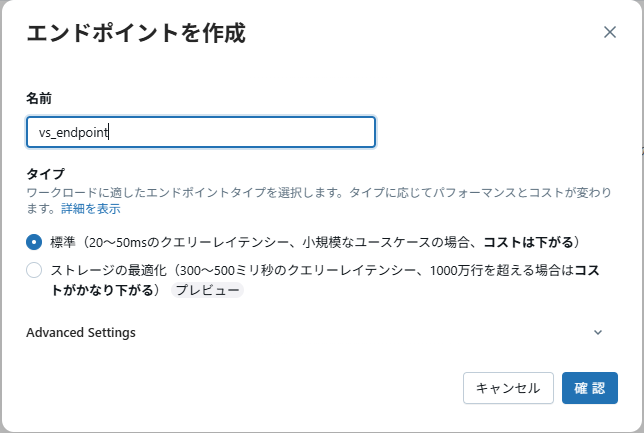Click the タイプ section label
This screenshot has width=644, height=433.
point(45,173)
